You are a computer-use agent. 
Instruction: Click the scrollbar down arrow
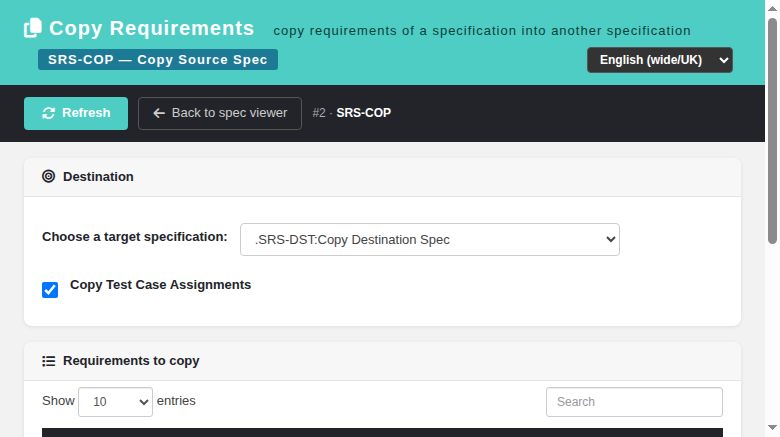[772, 428]
